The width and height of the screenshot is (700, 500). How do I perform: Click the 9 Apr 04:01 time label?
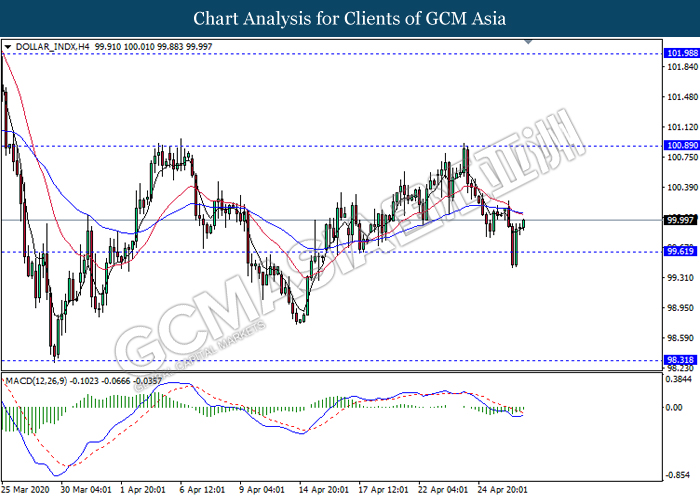click(262, 490)
